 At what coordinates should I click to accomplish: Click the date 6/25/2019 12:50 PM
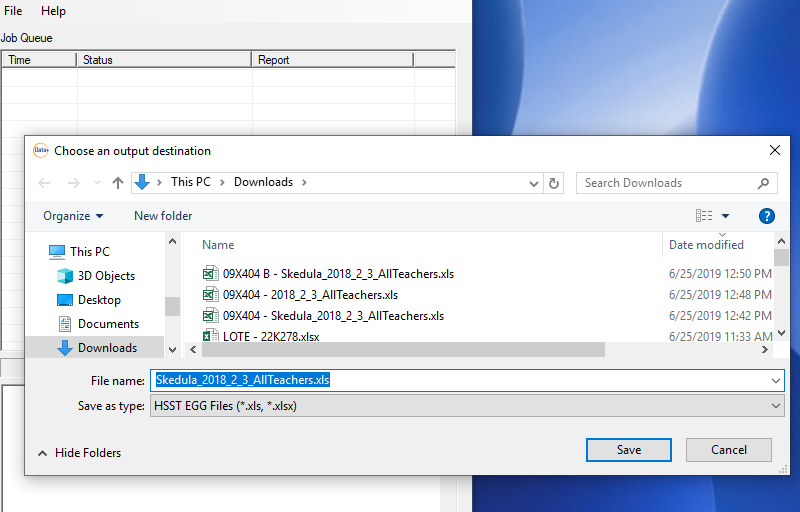tap(720, 274)
